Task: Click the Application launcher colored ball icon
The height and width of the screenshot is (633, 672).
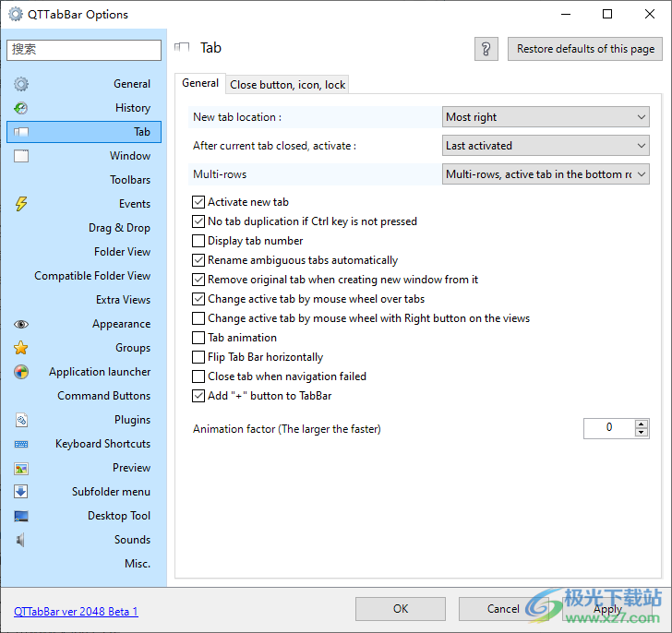Action: coord(21,372)
